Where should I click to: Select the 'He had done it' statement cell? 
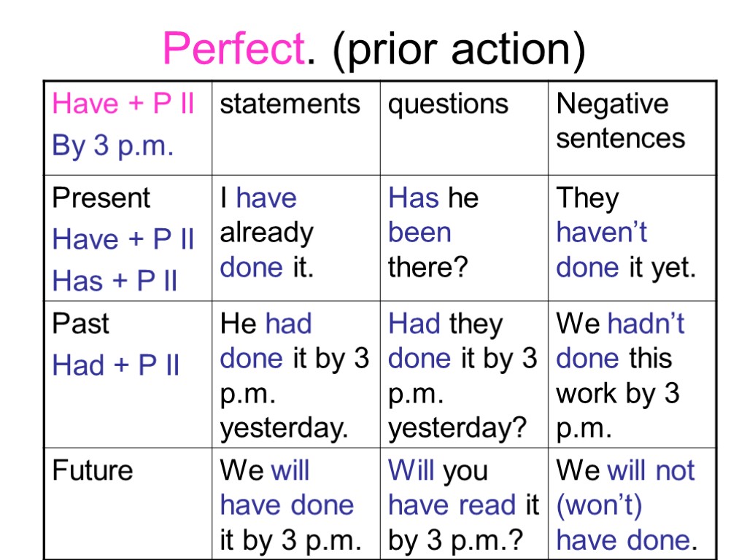(295, 375)
